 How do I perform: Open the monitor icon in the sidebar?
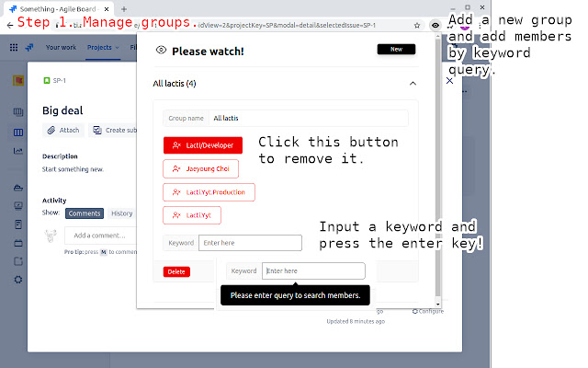point(18,206)
